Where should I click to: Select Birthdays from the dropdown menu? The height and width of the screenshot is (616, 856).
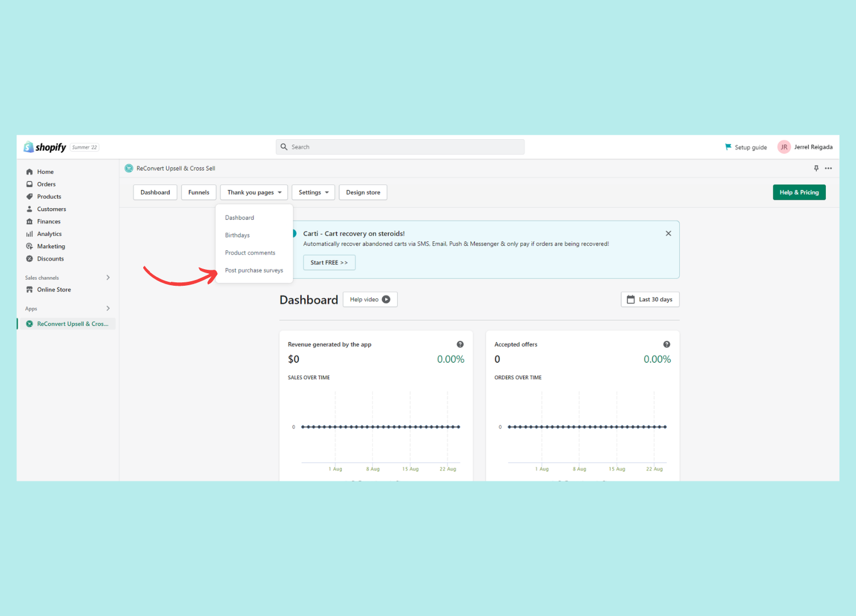coord(237,236)
